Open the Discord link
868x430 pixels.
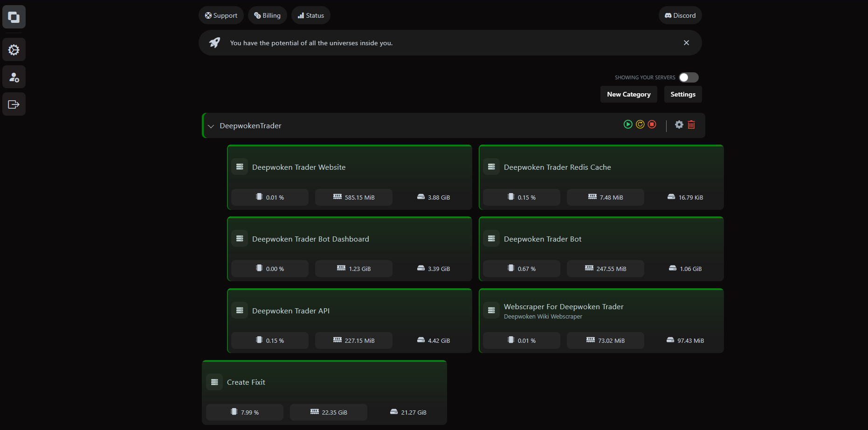(680, 15)
